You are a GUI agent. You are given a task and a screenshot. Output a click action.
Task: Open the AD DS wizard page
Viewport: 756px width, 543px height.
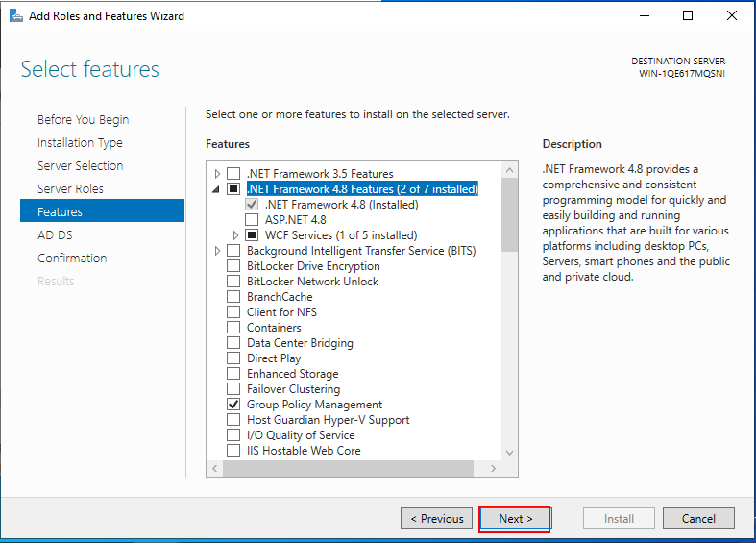[55, 234]
